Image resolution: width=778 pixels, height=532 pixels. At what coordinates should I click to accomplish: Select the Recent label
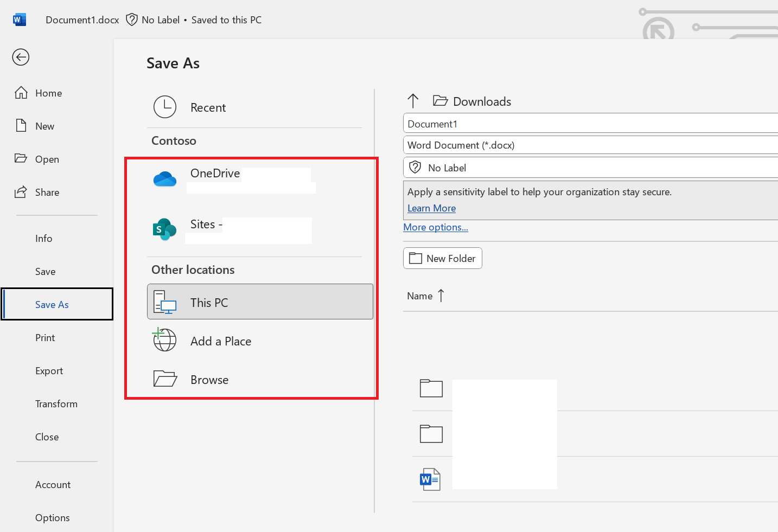point(208,107)
